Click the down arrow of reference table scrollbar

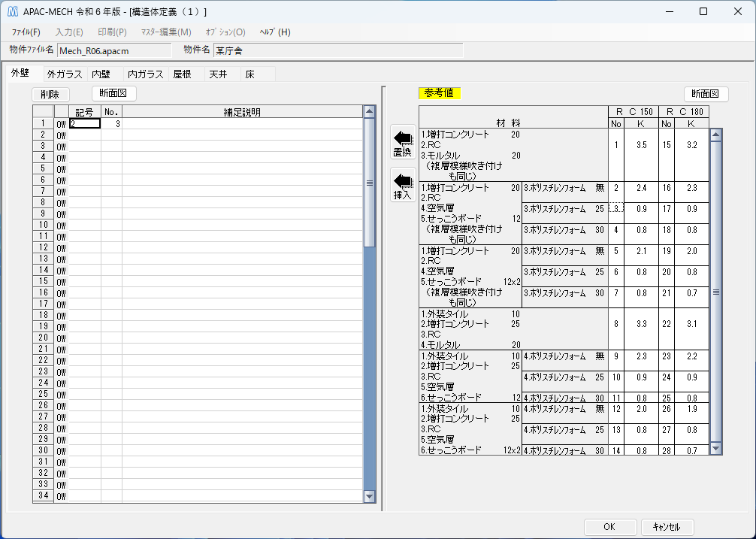click(716, 448)
